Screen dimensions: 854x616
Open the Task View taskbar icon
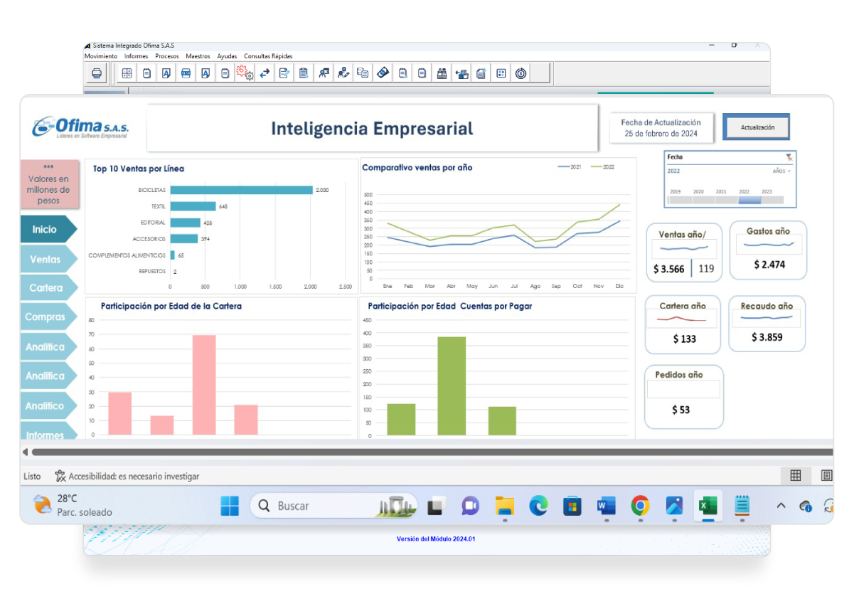(436, 506)
